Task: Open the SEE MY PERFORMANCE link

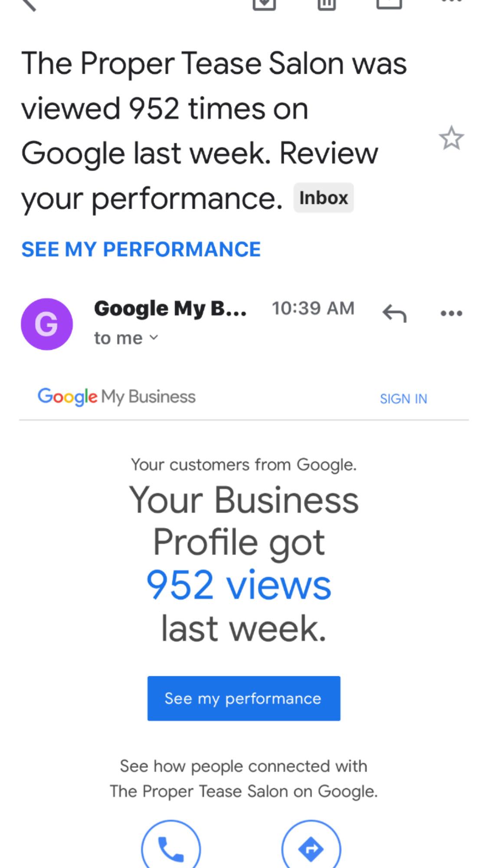Action: [141, 250]
